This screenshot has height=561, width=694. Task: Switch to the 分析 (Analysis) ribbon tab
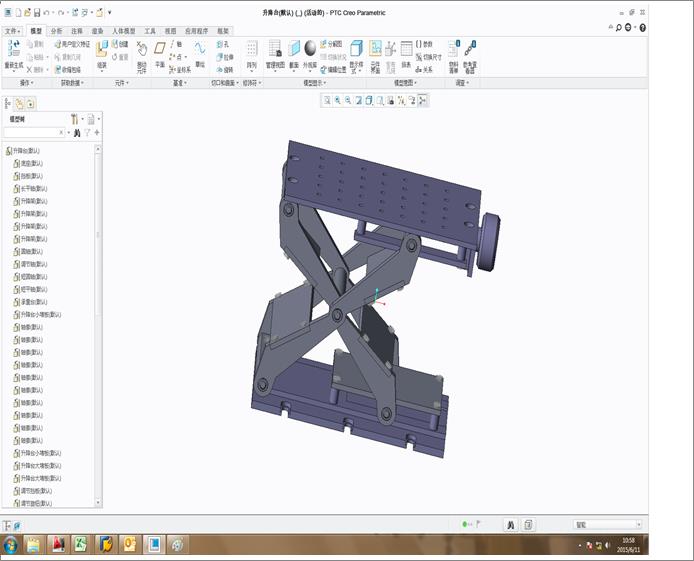(x=56, y=31)
